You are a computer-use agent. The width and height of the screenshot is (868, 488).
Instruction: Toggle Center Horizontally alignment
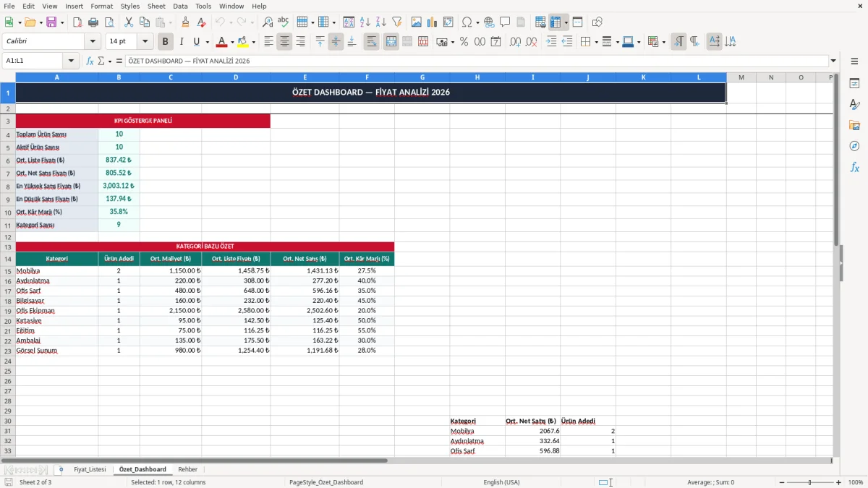click(x=284, y=42)
